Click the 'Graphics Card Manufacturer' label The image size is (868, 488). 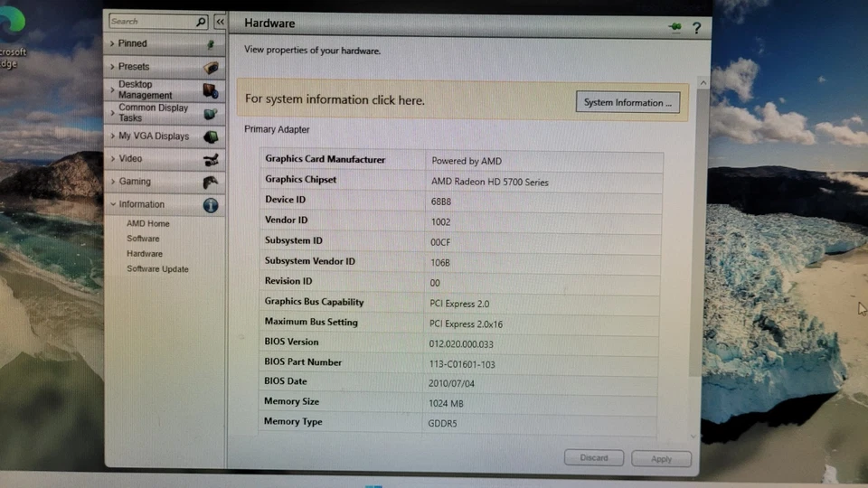click(x=325, y=159)
